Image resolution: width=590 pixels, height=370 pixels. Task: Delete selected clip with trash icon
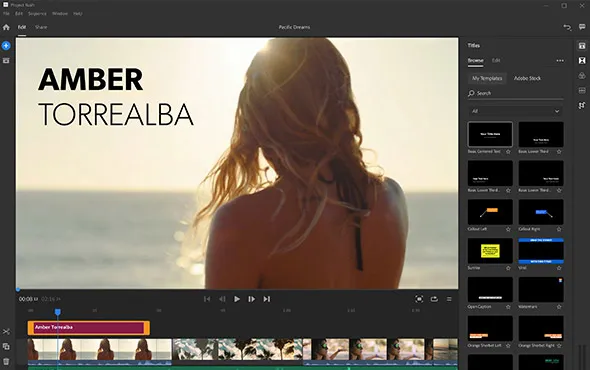(x=6, y=362)
